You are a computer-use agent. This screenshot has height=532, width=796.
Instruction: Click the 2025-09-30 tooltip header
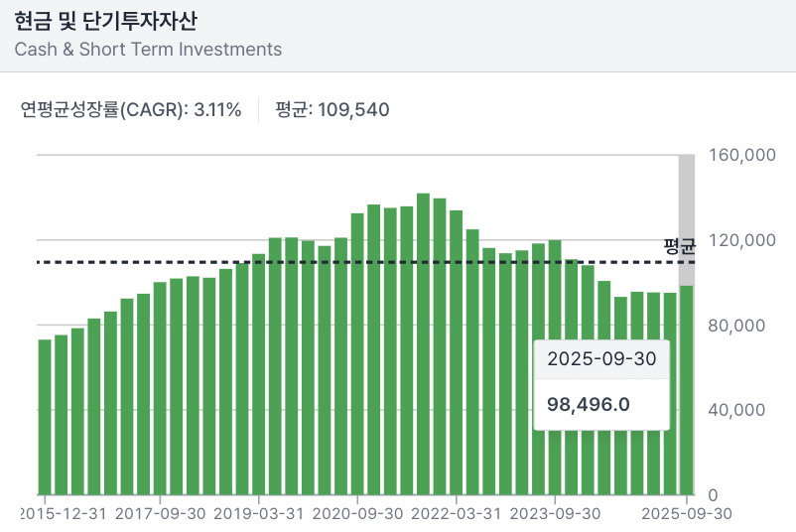pyautogui.click(x=601, y=358)
